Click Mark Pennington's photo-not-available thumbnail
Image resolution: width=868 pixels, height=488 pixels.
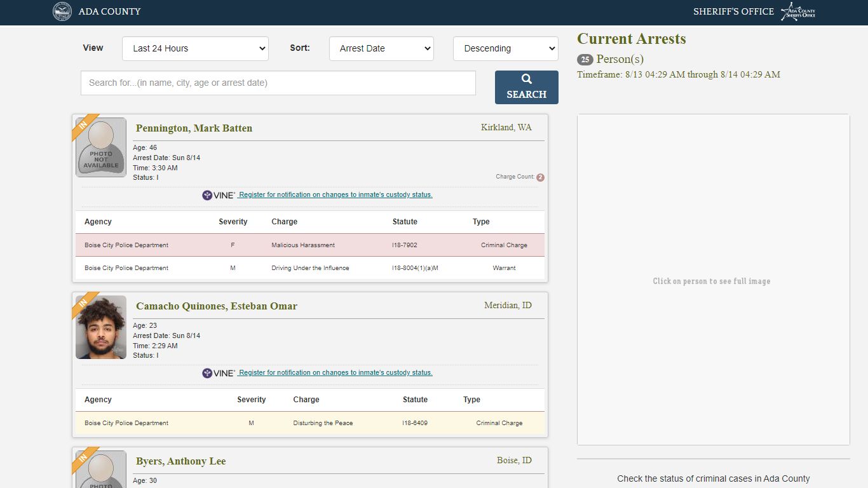coord(101,147)
